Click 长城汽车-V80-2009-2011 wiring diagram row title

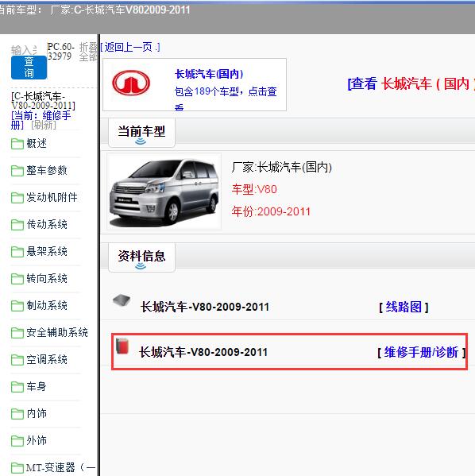(205, 307)
